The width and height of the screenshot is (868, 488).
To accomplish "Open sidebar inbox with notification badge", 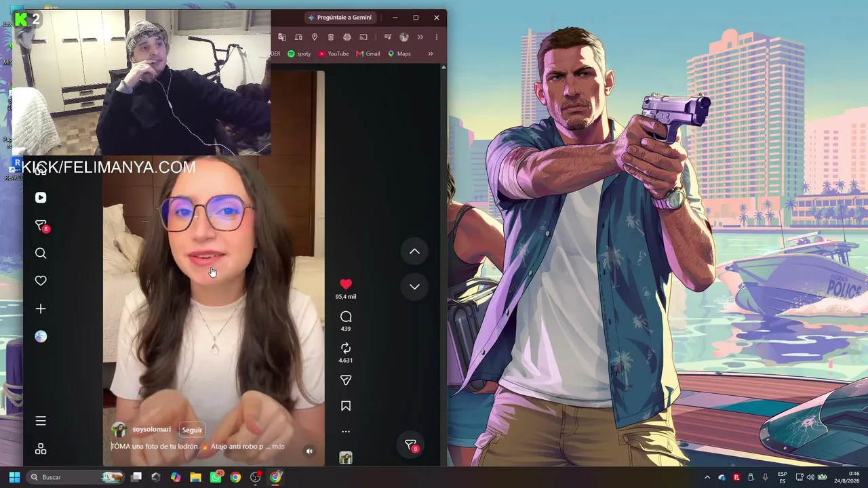I will tap(41, 226).
